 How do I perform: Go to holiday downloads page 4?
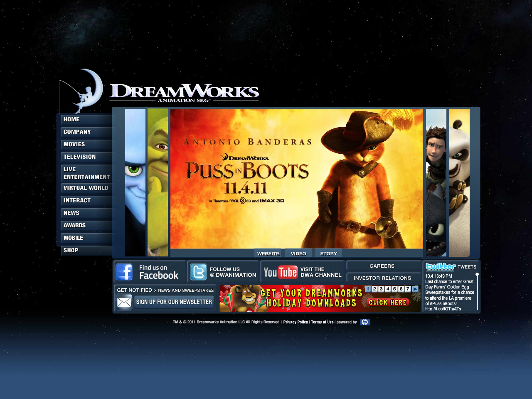[388, 289]
